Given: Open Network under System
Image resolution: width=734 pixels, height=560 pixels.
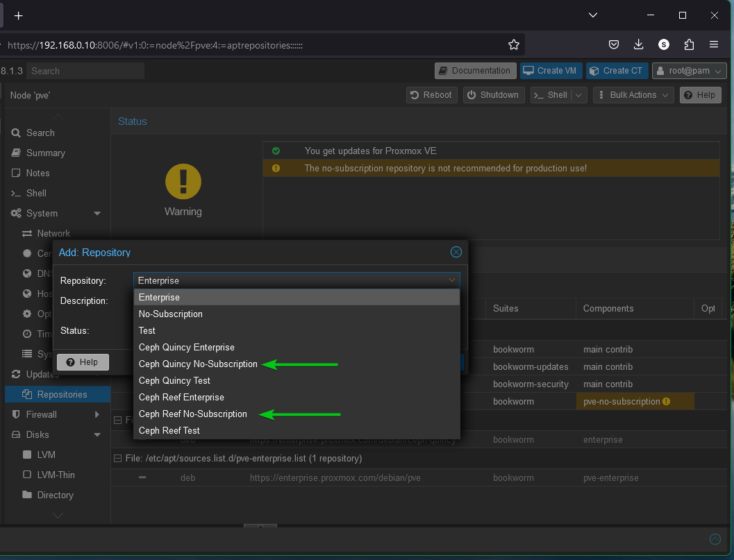Looking at the screenshot, I should point(53,233).
